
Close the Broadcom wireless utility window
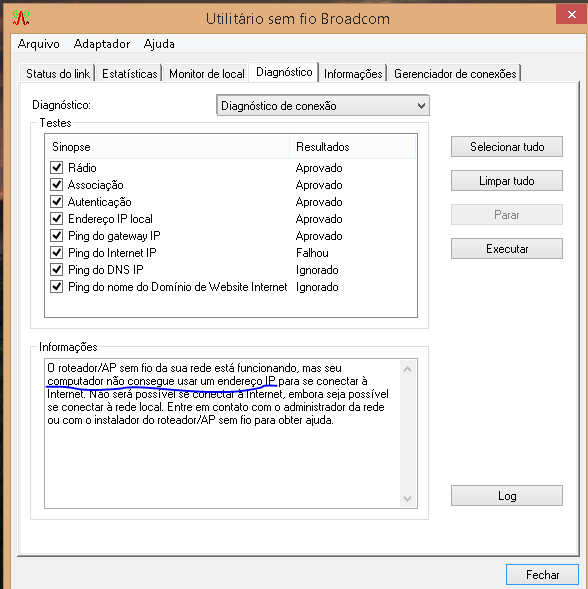(x=571, y=14)
